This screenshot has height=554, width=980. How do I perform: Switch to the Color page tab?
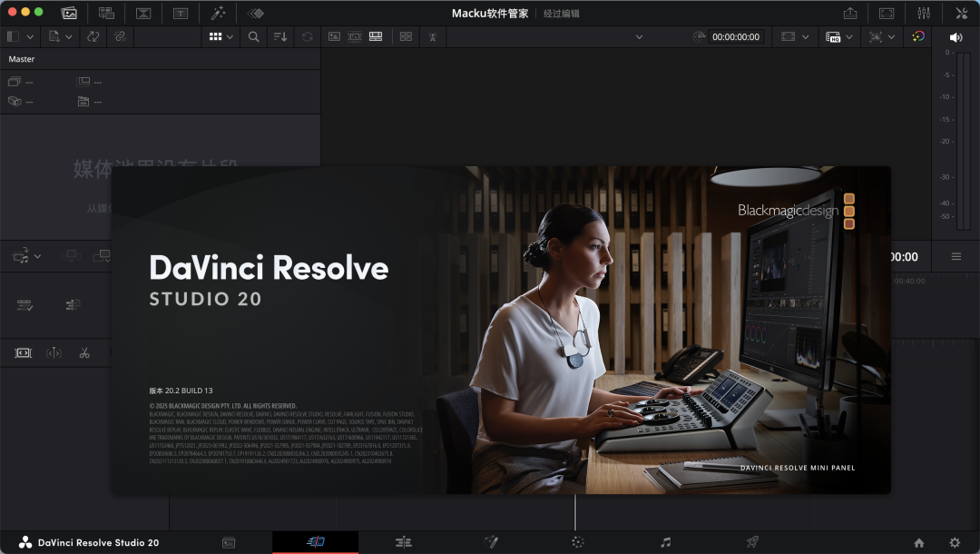click(578, 543)
